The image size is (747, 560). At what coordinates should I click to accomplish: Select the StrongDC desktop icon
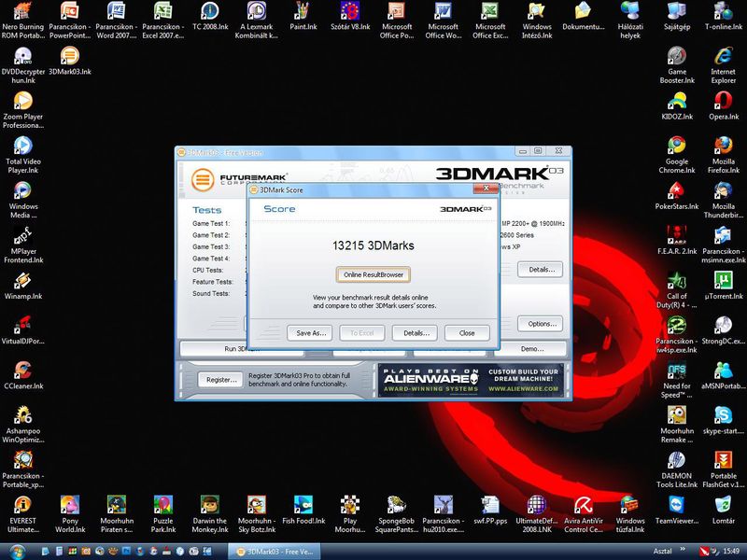click(x=723, y=330)
